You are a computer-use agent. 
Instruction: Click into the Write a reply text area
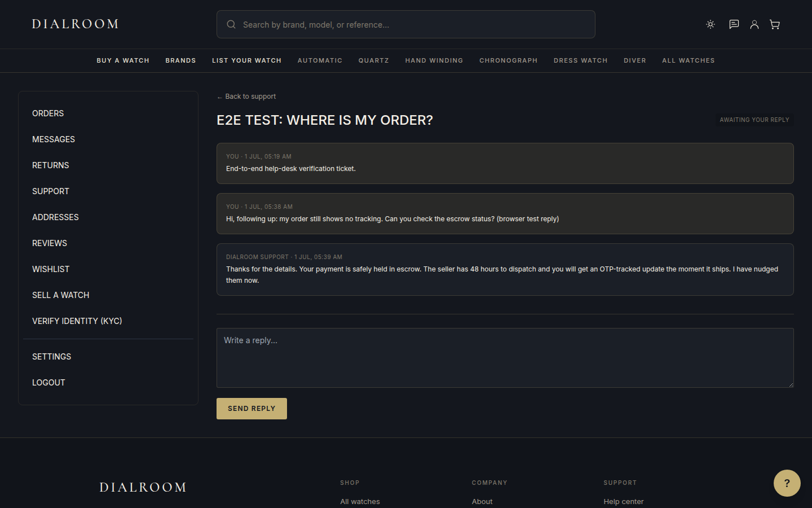coord(505,358)
